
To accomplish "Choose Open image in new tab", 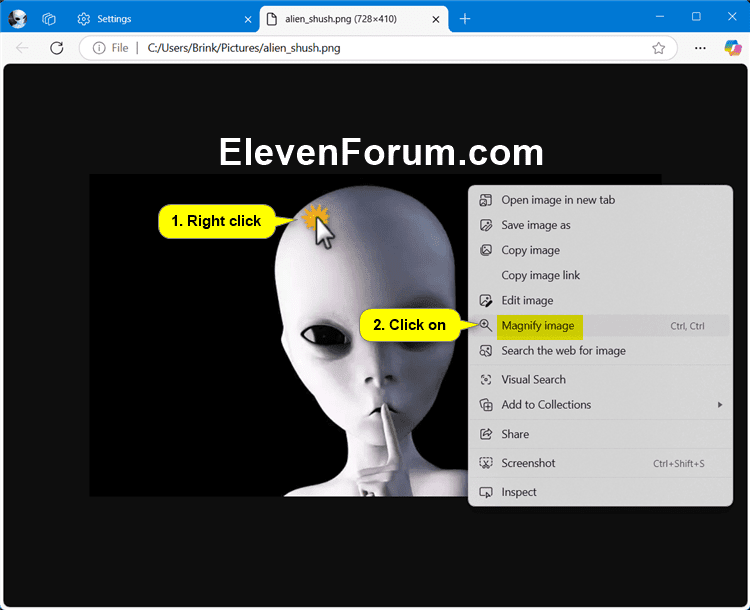I will 600,200.
